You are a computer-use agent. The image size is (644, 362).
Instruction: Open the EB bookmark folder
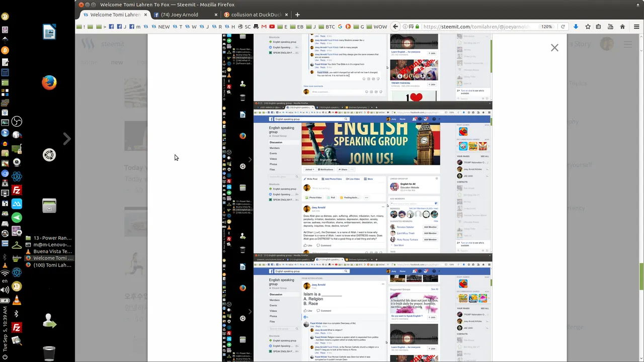pos(296,27)
